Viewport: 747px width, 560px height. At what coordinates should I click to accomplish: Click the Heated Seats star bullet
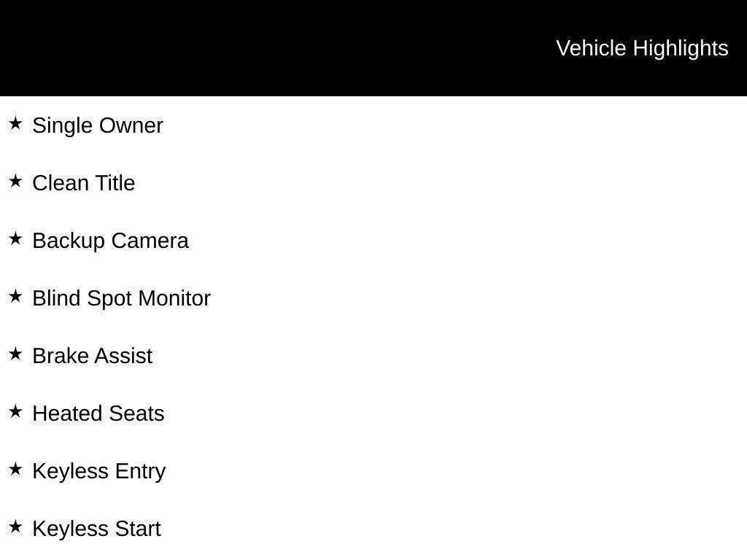pos(15,412)
